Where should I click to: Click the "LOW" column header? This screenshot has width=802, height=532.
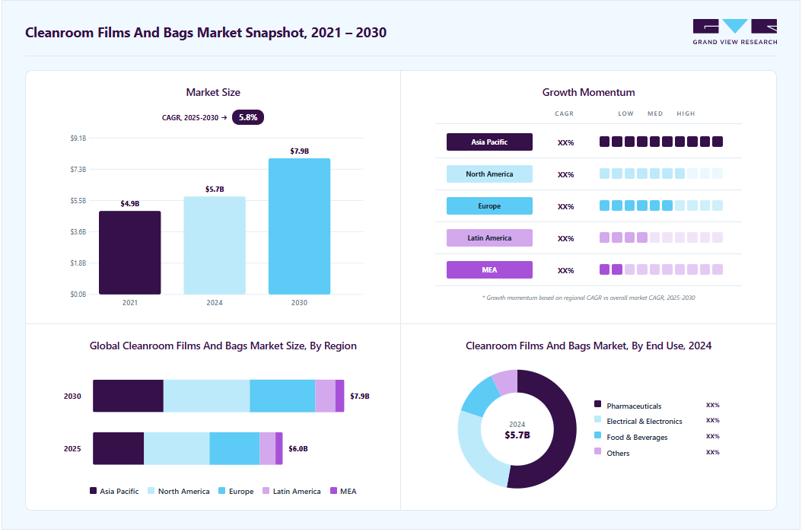click(625, 113)
